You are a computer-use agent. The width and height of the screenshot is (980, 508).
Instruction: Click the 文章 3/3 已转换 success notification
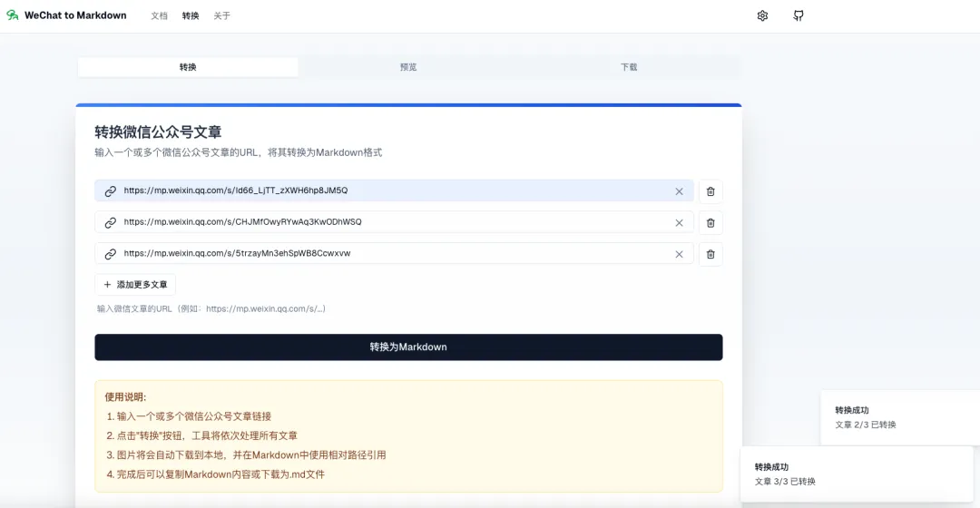(x=857, y=474)
